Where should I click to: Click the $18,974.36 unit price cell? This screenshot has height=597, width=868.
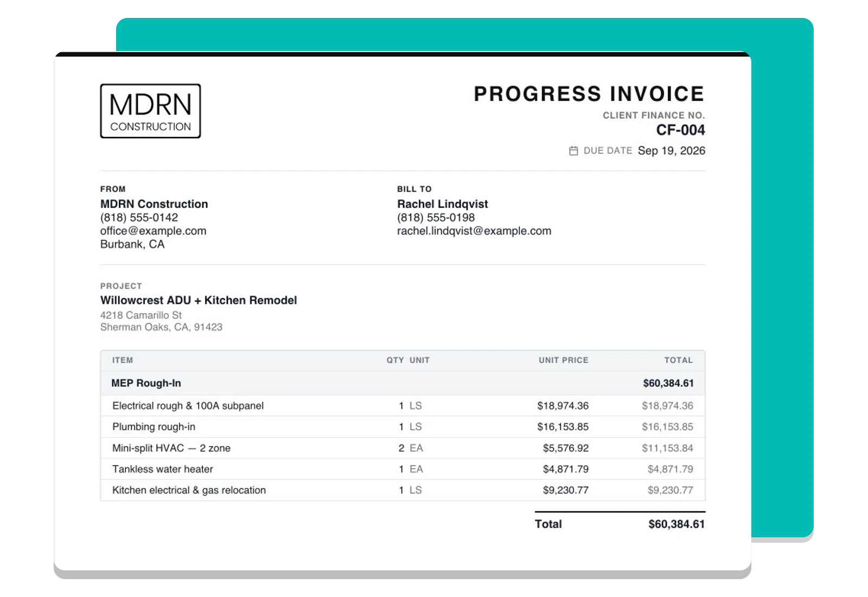point(563,406)
